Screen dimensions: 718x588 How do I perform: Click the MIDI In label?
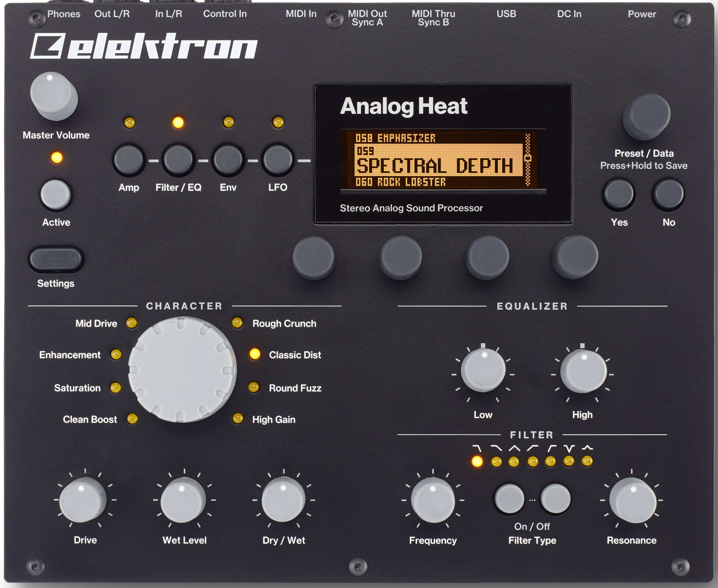click(301, 14)
